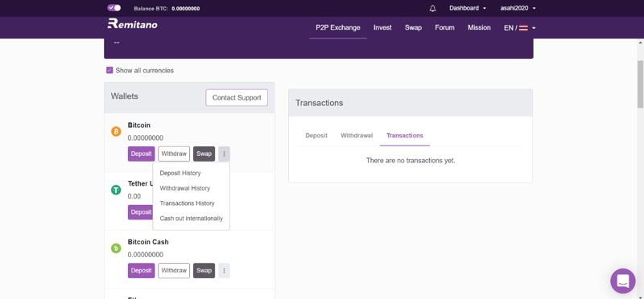The width and height of the screenshot is (644, 299).
Task: Click the Bitcoin Cash wallet name
Action: coord(148,242)
